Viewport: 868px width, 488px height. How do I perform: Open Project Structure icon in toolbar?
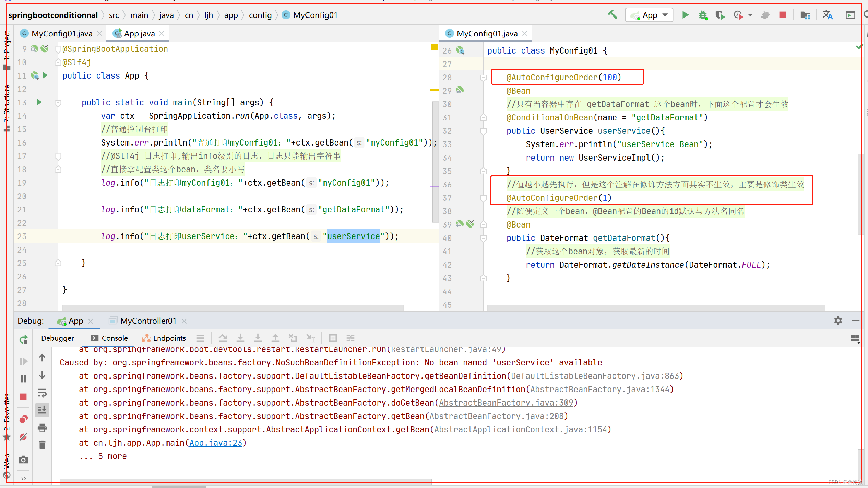(805, 15)
